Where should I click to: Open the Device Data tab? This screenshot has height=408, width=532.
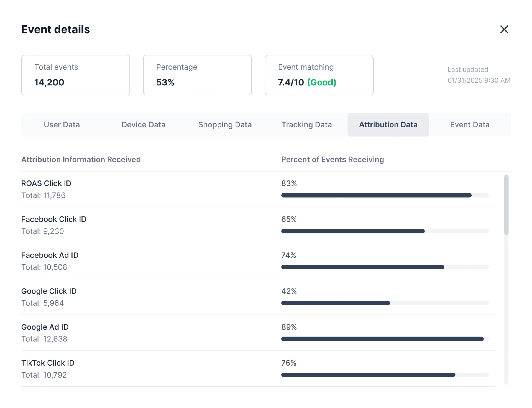[x=143, y=124]
